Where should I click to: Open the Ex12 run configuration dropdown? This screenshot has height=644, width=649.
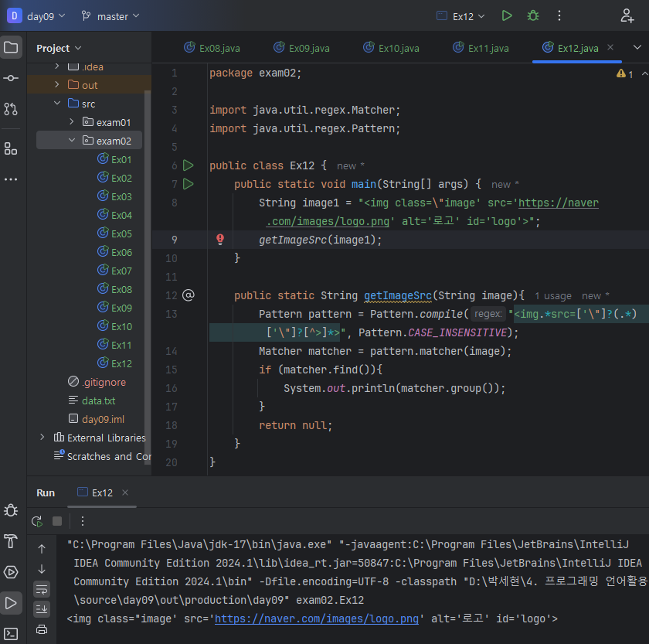(461, 16)
